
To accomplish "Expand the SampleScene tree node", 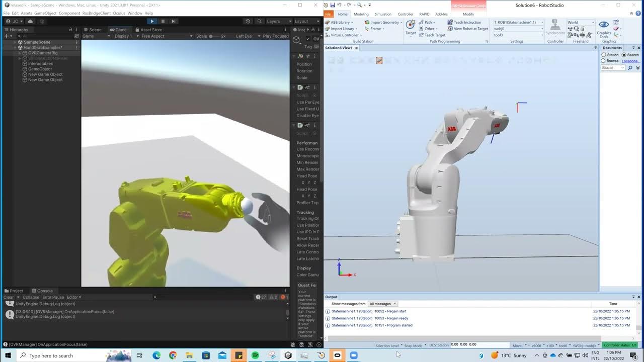I will click(15, 42).
